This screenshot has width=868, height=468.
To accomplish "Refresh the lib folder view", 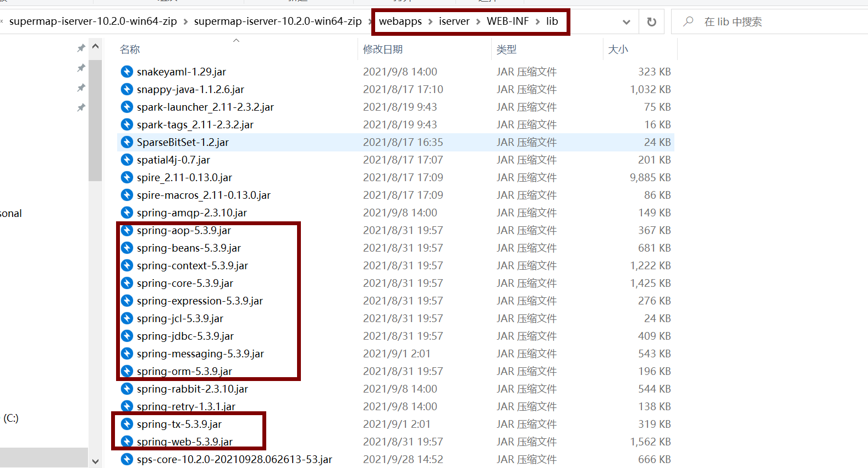I will (x=652, y=21).
